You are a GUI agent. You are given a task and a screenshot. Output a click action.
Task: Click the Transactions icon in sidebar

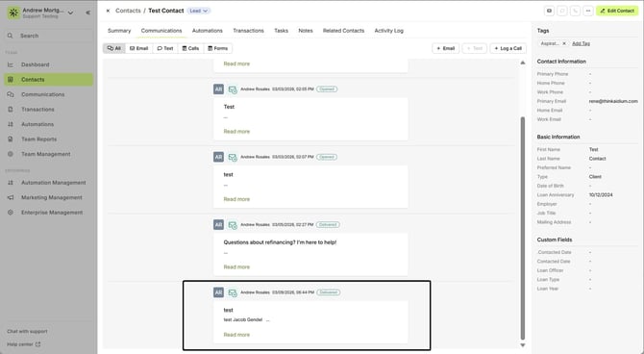coord(11,110)
